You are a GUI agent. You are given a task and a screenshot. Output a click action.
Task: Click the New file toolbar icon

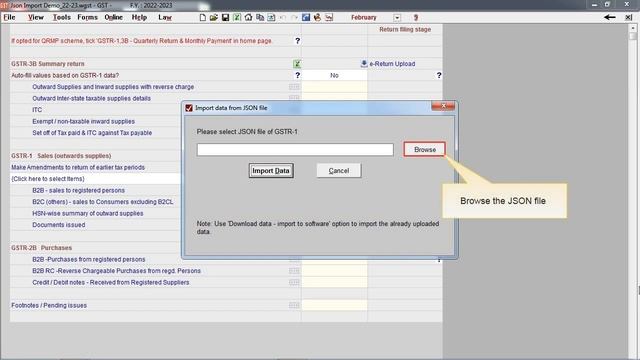(x=203, y=18)
